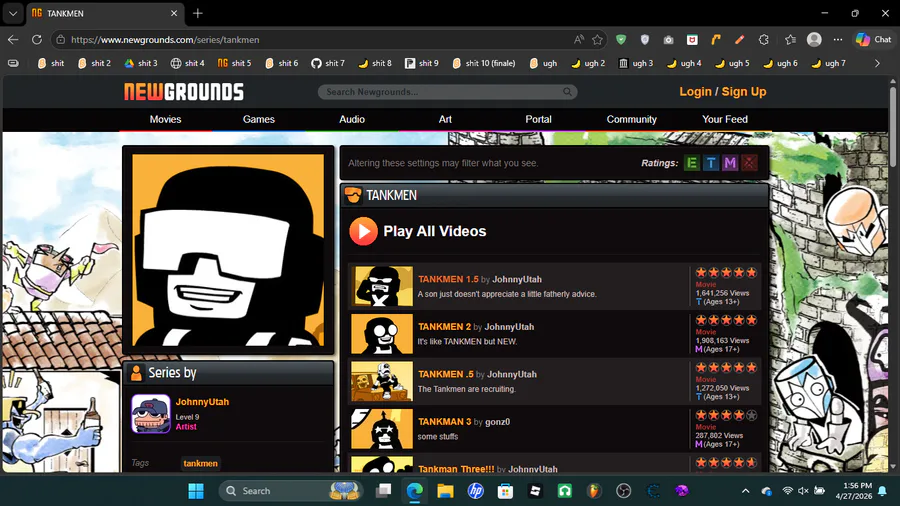Click the search magnifier in Newgrounds search

(567, 92)
